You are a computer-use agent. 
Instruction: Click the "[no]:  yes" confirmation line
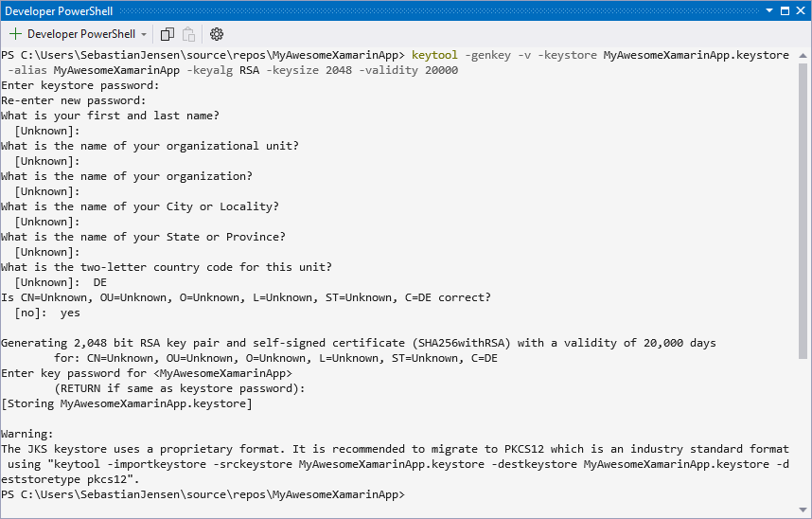(x=47, y=313)
